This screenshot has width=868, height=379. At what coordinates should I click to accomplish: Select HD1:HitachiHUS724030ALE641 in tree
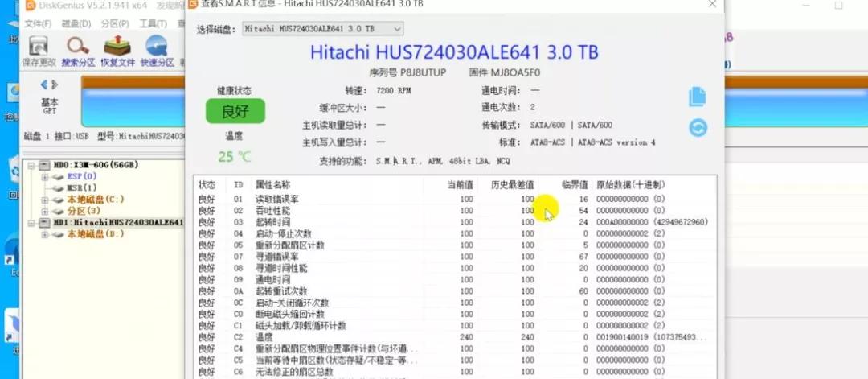(118, 223)
